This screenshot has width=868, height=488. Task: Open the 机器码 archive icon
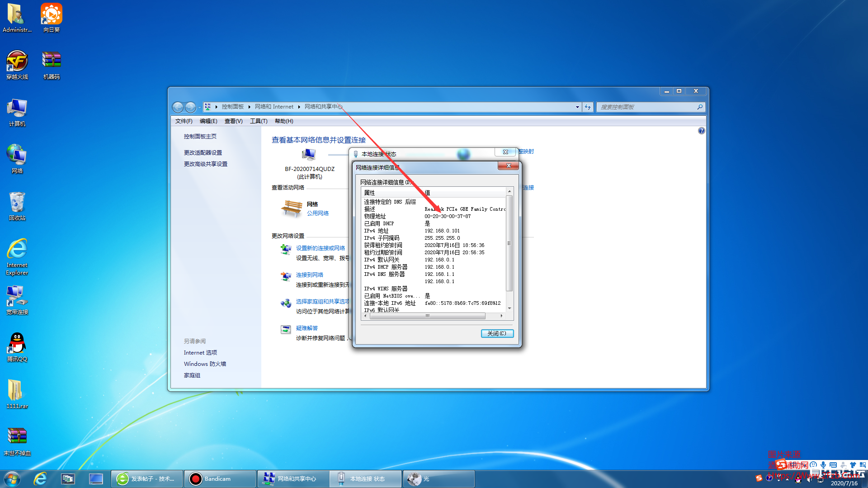51,65
